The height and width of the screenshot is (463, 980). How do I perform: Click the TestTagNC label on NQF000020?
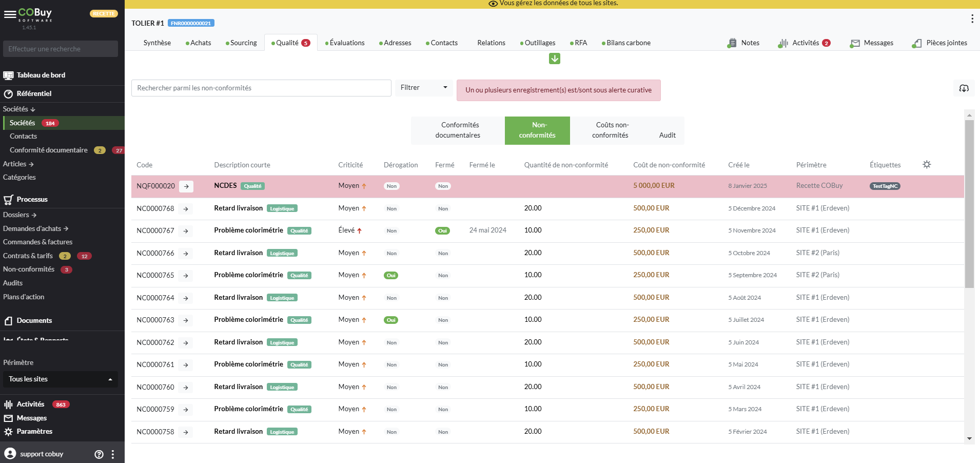(885, 186)
